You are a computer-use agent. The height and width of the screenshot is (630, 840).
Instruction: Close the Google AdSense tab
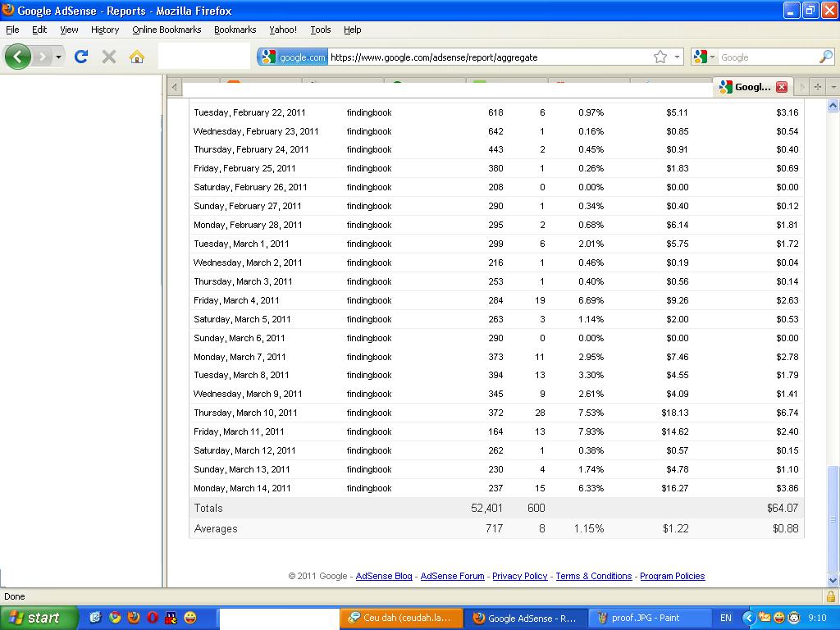point(782,87)
